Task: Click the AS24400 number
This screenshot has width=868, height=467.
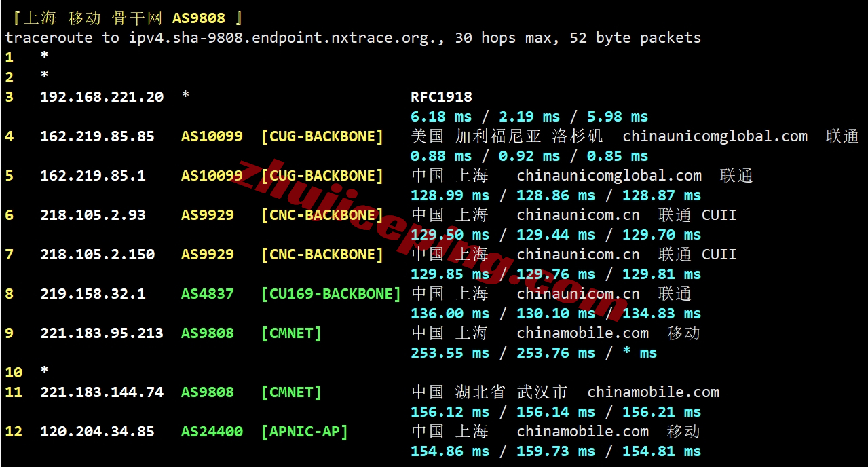Action: 212,432
